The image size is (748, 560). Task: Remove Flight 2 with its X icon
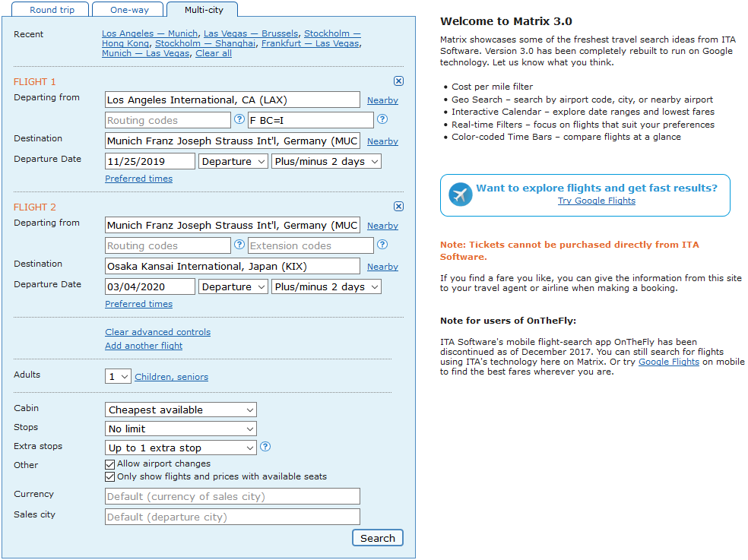coord(398,207)
